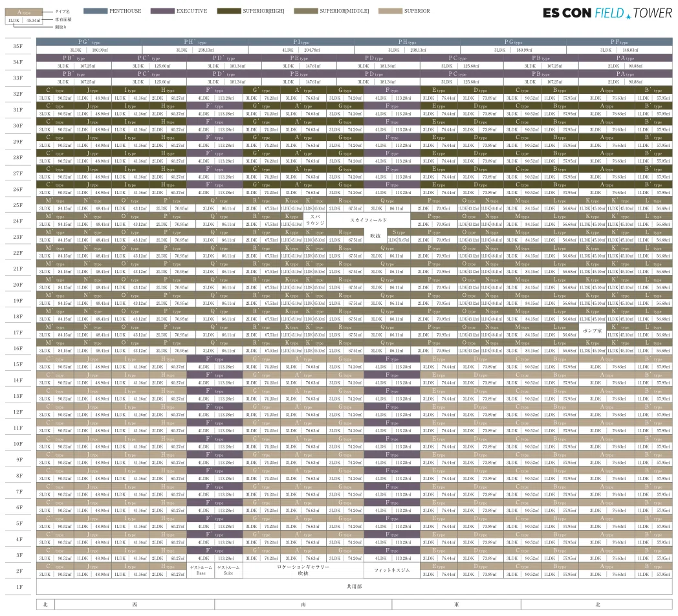Image resolution: width=678 pixels, height=616 pixels.
Task: Click the ゲストルーム Suite cell on 2F
Action: click(x=228, y=570)
